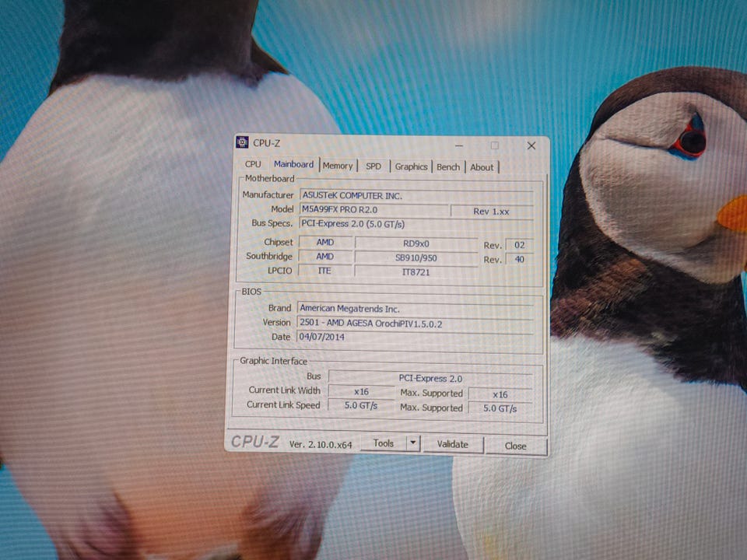Click the southbridge model SB910/950 field
The image size is (747, 560).
pyautogui.click(x=416, y=257)
